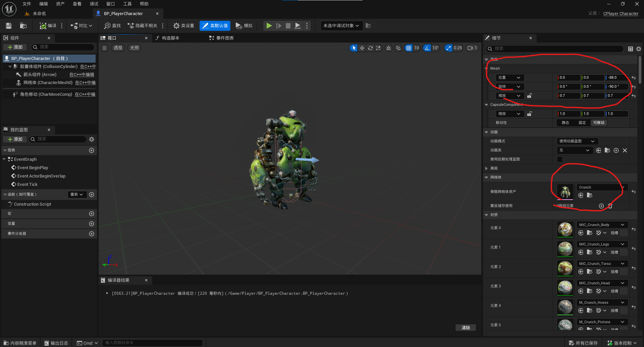Open the 编辑 menu

tap(44, 4)
